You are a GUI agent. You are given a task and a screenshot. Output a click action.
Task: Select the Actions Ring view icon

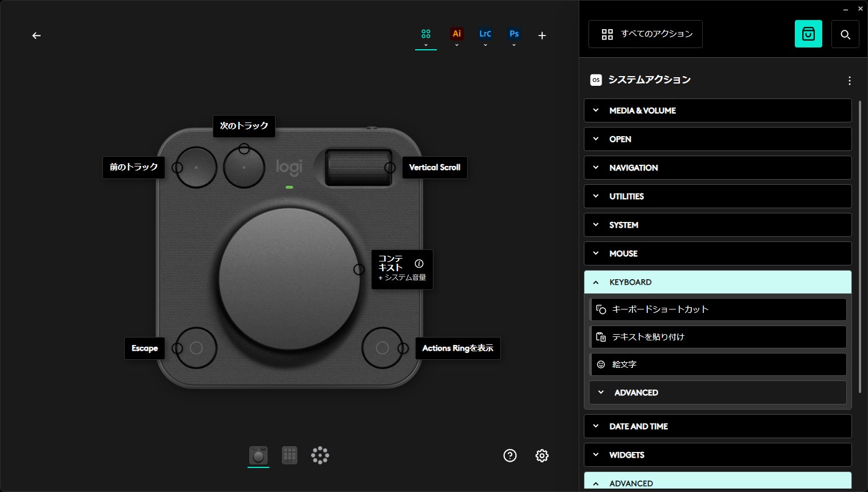pyautogui.click(x=320, y=455)
